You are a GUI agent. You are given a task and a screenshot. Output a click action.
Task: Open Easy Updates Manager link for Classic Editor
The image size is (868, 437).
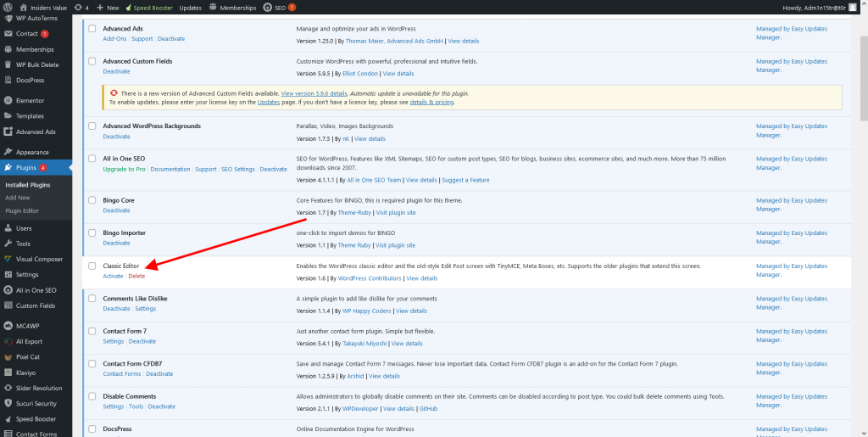pos(792,271)
